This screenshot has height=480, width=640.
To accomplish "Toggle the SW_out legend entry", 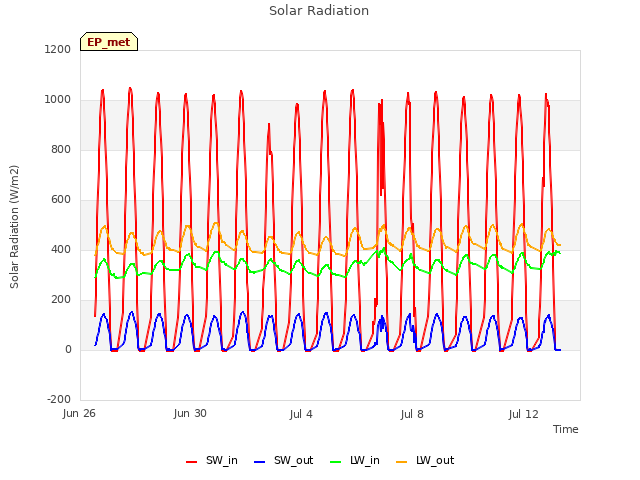I will pyautogui.click(x=284, y=461).
